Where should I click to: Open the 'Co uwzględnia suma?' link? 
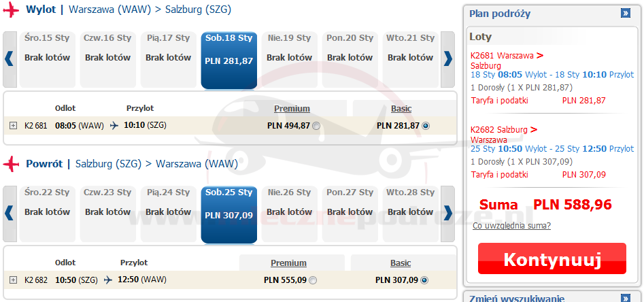(x=511, y=226)
